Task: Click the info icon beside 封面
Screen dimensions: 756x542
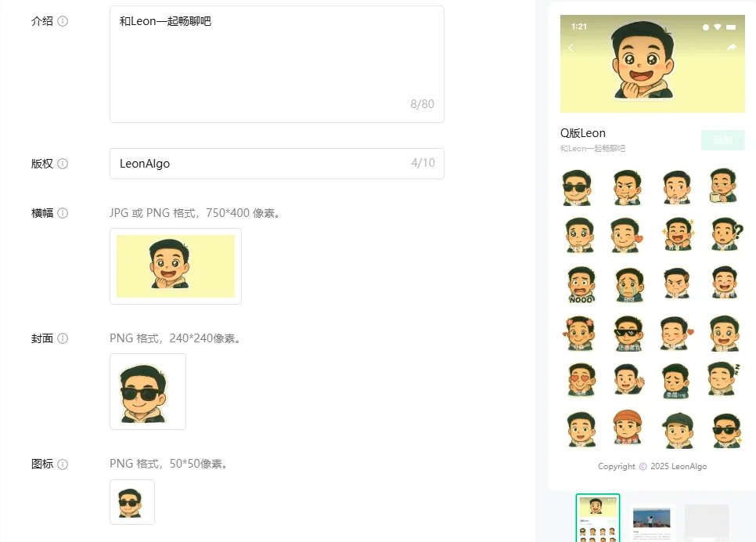Action: click(63, 338)
